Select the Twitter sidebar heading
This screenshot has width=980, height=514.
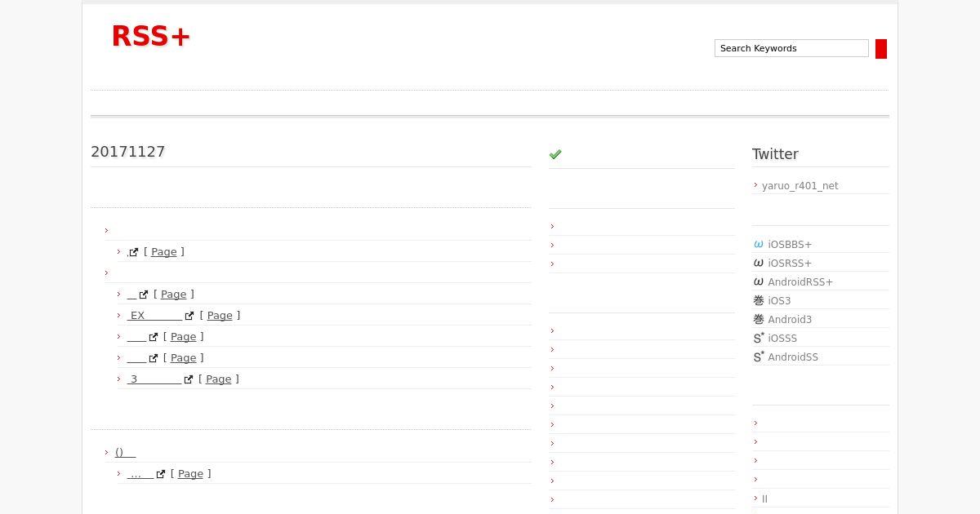775,154
